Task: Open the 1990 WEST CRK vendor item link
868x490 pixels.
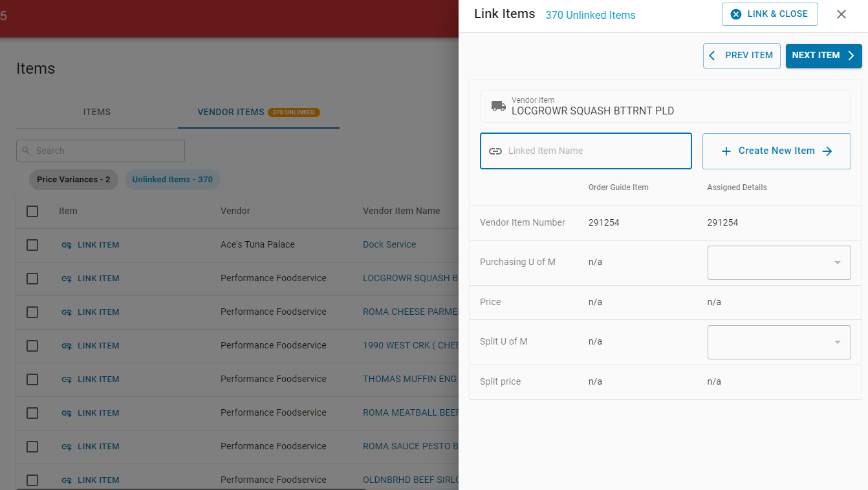Action: [411, 346]
